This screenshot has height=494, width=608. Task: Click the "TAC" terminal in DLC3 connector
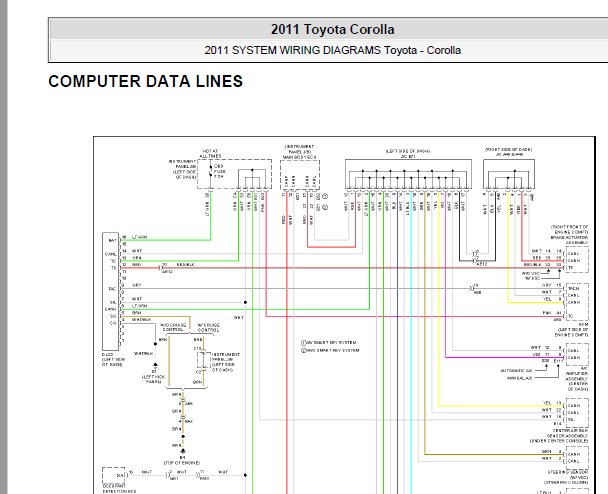pyautogui.click(x=112, y=289)
